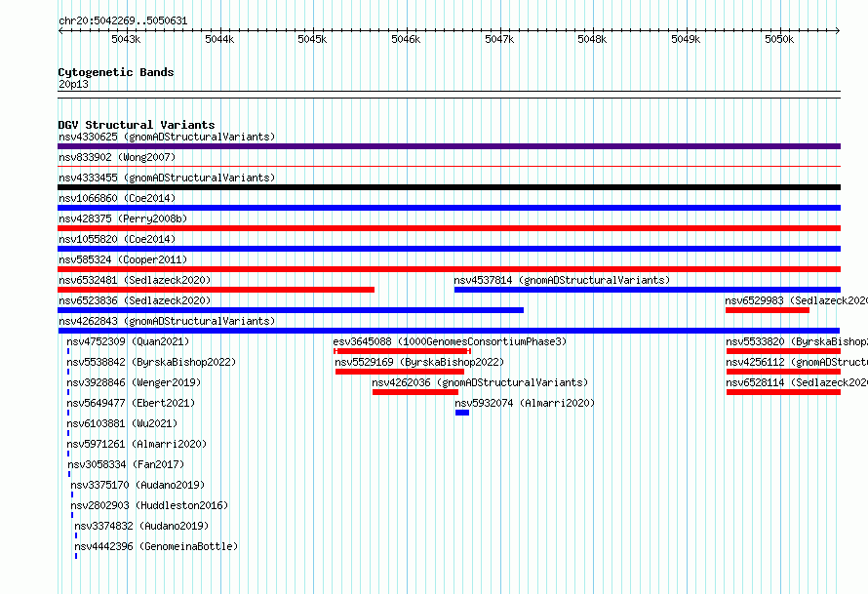Click the nsv428375 (Perry2008b) label

[123, 218]
